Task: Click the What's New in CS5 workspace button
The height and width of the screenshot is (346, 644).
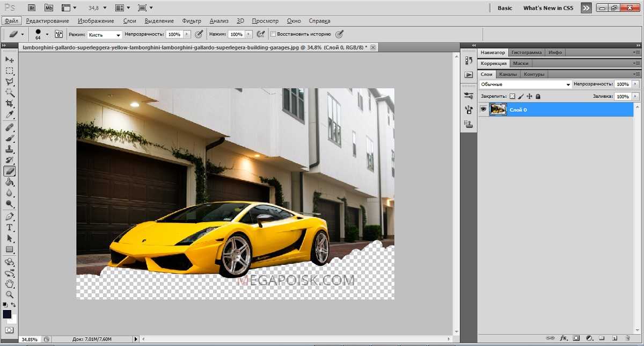Action: pos(548,8)
